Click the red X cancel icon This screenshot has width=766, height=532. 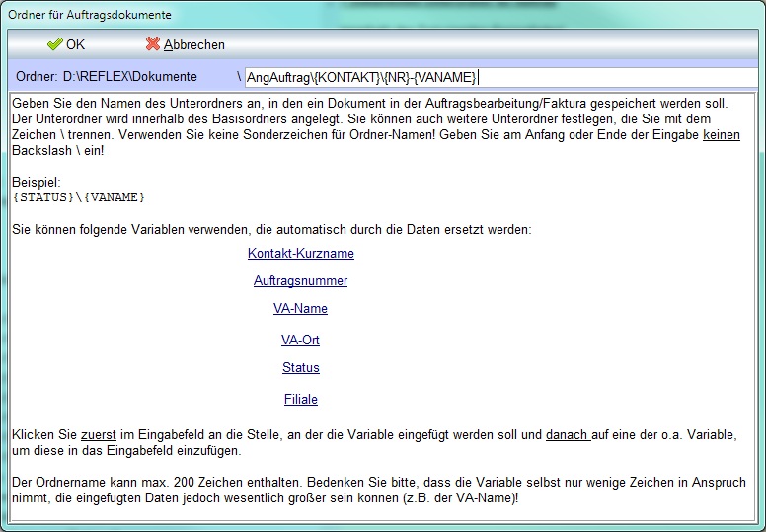pos(153,44)
